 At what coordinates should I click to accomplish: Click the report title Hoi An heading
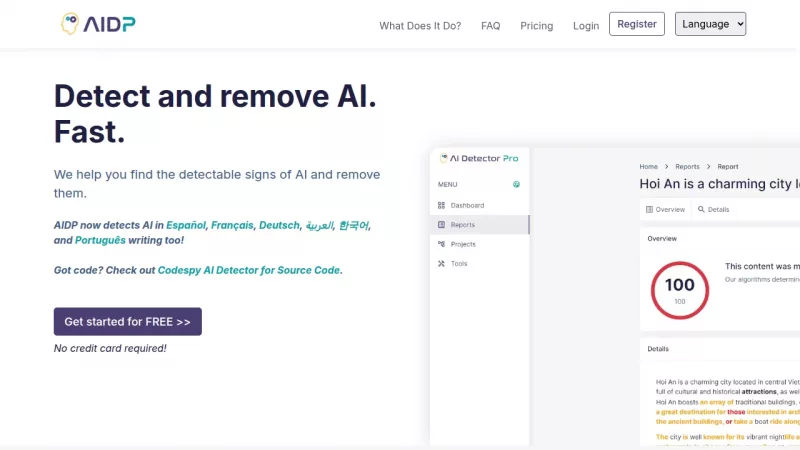(x=719, y=184)
